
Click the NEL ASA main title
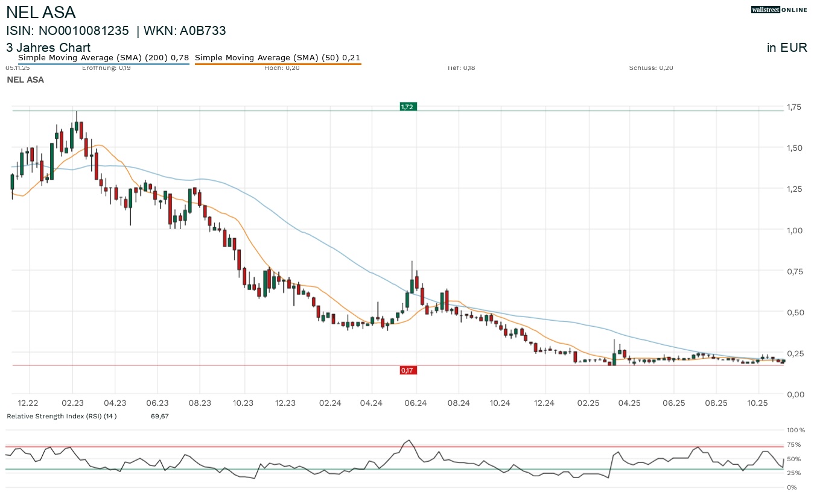tap(41, 12)
